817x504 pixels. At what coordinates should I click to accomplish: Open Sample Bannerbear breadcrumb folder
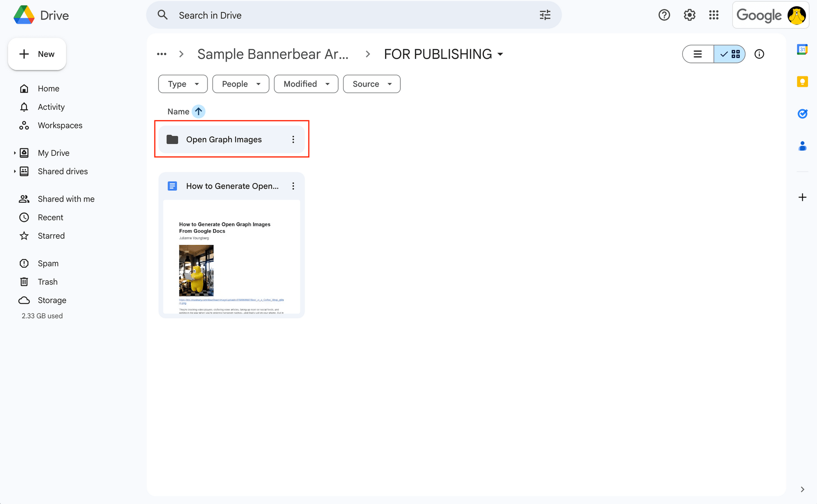coord(273,54)
